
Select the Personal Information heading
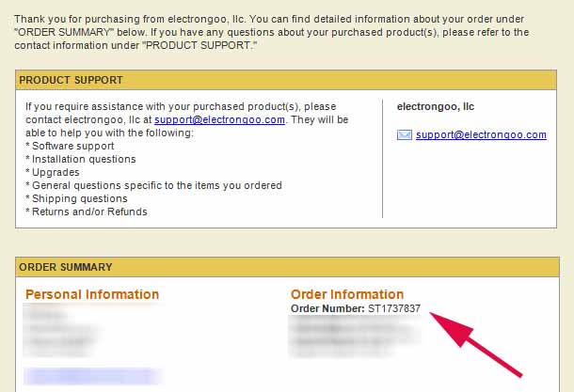click(x=92, y=294)
